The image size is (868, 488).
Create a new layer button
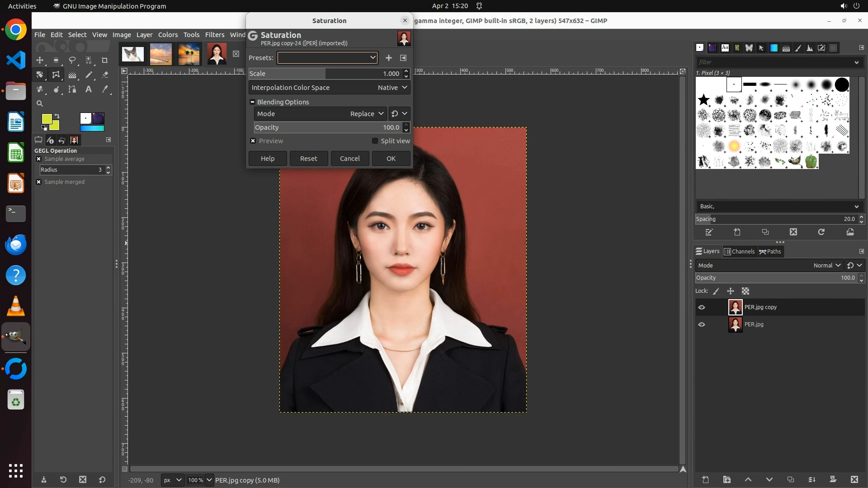705,479
